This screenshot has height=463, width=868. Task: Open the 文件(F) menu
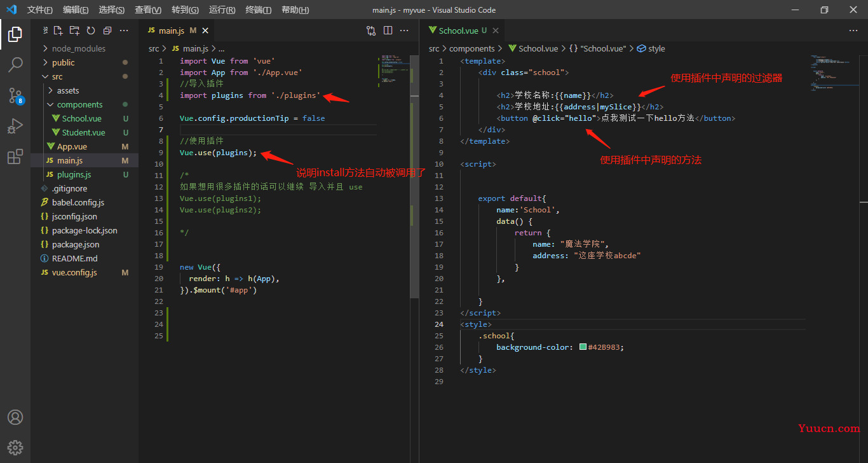click(x=40, y=10)
